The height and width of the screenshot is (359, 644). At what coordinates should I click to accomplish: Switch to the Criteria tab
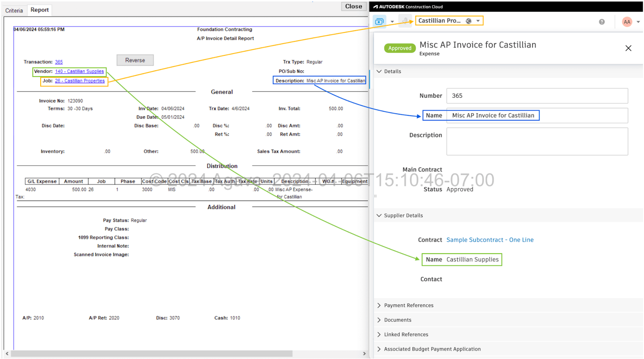[14, 10]
